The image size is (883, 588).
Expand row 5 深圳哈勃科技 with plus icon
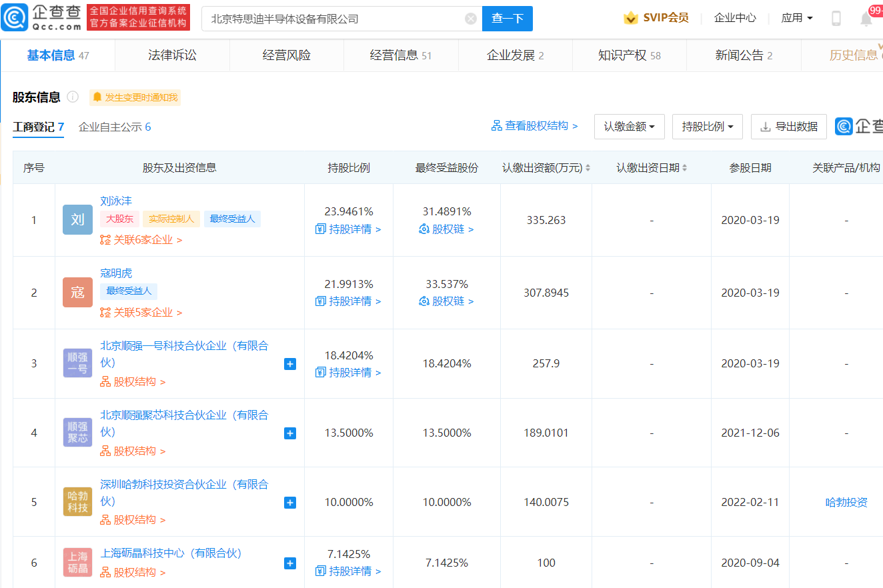[x=290, y=503]
